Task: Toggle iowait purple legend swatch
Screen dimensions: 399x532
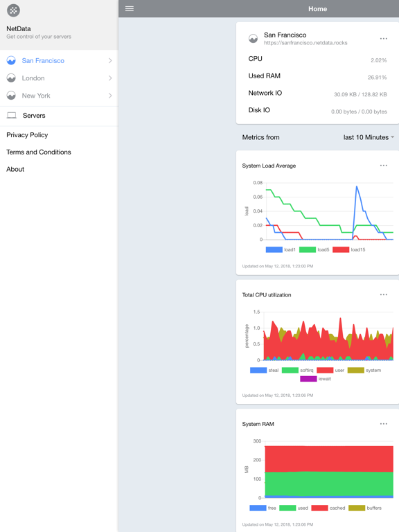Action: click(x=308, y=379)
